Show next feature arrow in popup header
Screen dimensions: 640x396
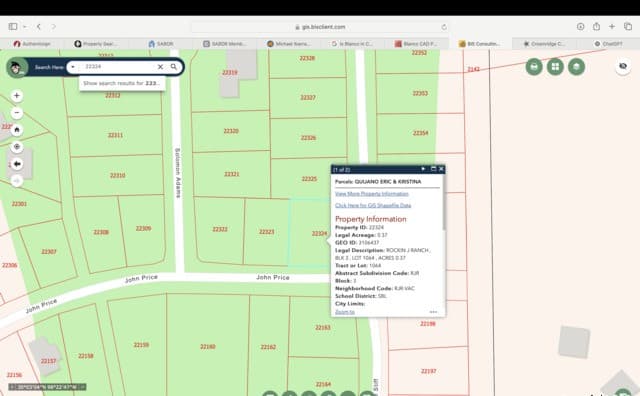point(423,169)
